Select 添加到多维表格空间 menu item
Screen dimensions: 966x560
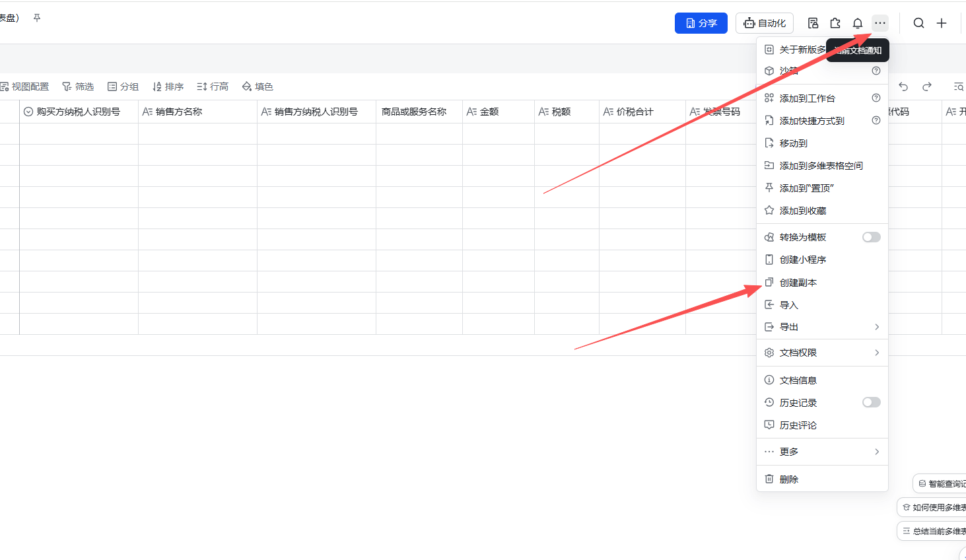pyautogui.click(x=822, y=166)
